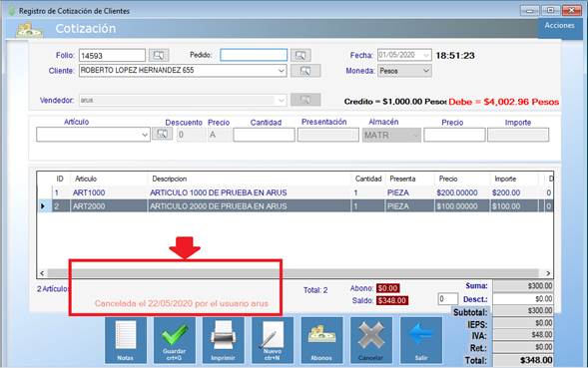Click the Importe column header in grid

point(514,179)
